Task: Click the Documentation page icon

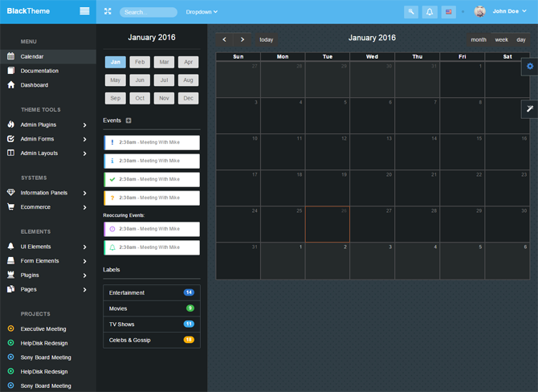Action: [x=11, y=71]
